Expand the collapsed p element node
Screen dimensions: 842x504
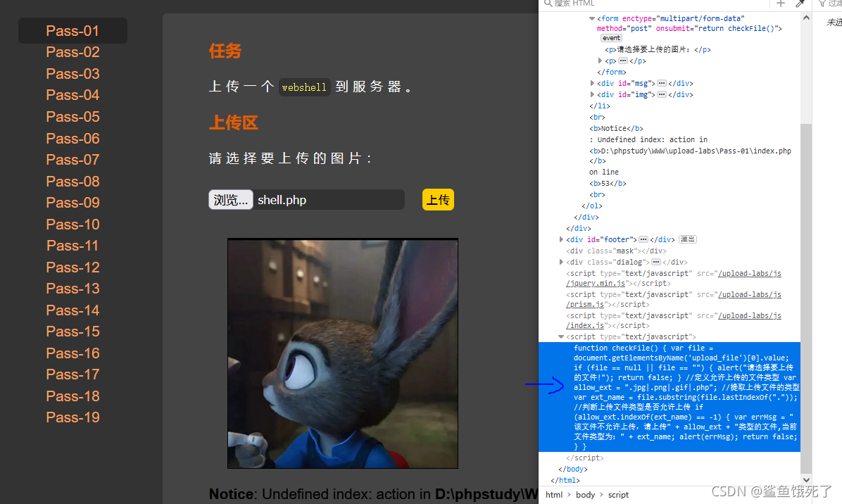point(600,61)
